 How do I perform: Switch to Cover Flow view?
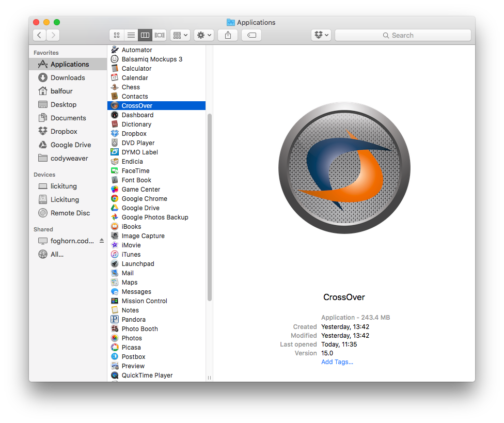pos(160,35)
